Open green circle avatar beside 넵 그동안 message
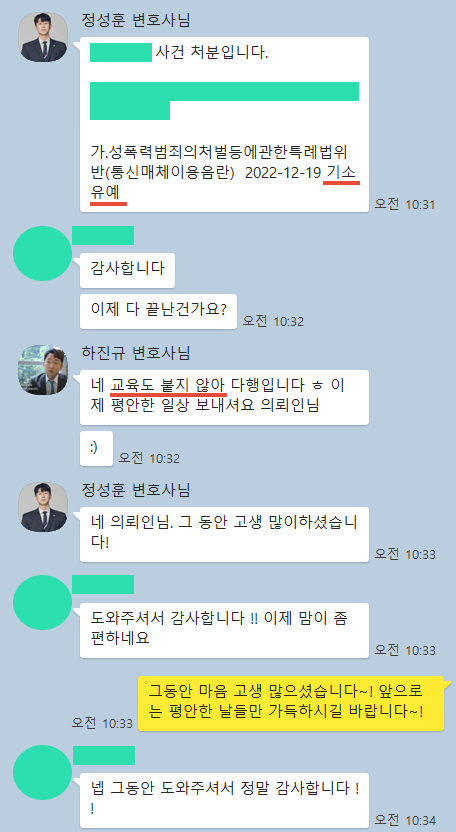456x832 pixels. [42, 773]
